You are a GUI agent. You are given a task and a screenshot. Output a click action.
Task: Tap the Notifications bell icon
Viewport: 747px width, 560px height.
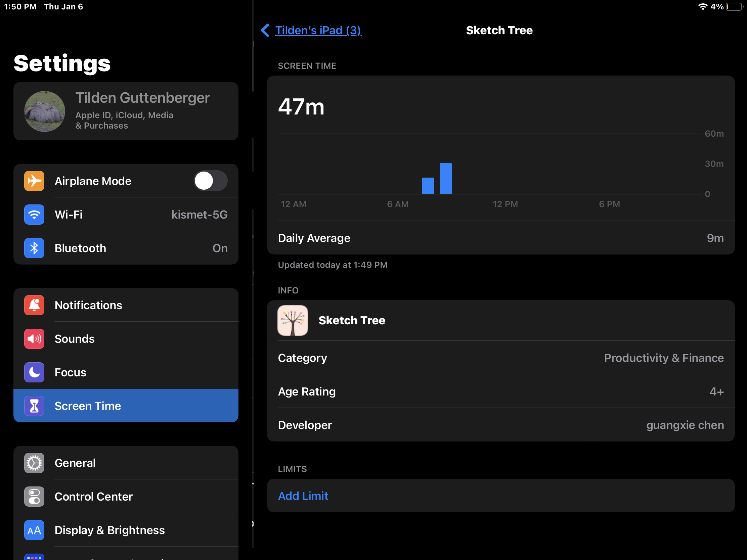(34, 305)
